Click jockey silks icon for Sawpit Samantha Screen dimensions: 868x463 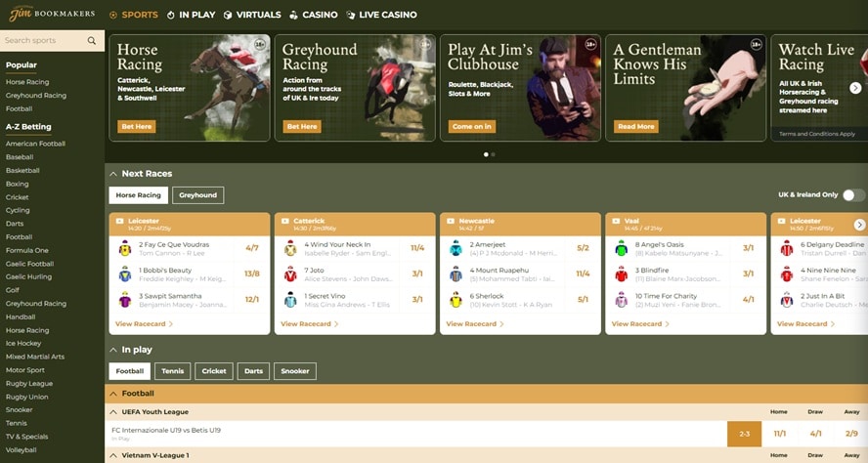click(125, 300)
